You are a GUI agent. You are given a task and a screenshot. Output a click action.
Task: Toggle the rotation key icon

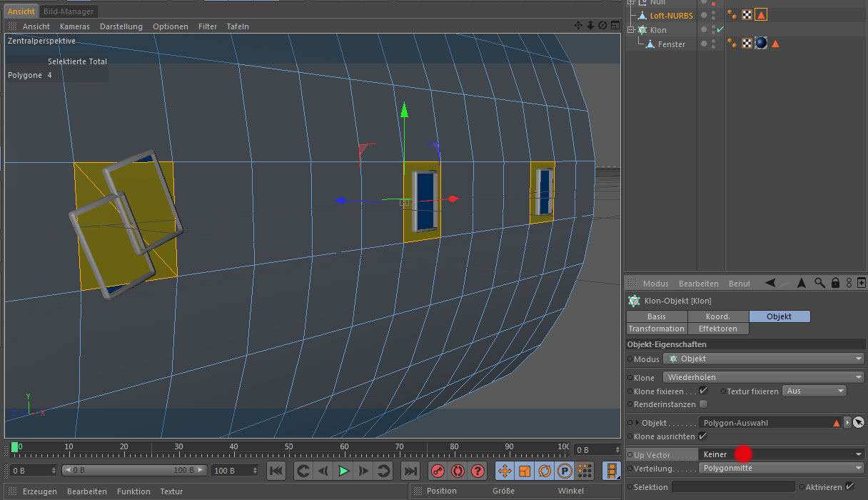click(x=545, y=471)
